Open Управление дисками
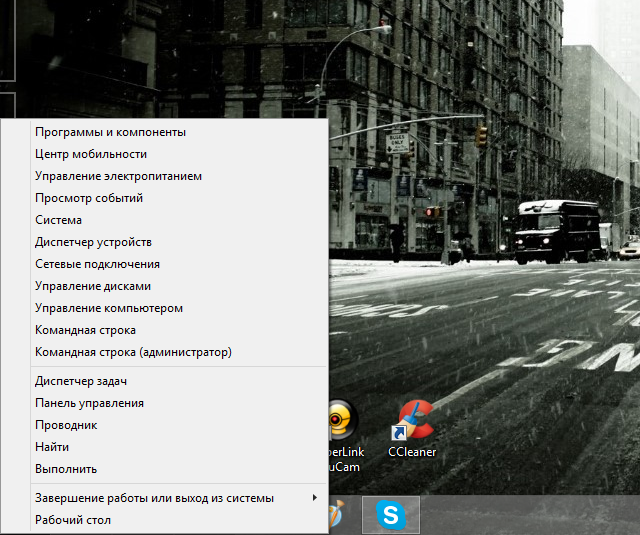The width and height of the screenshot is (640, 535). click(x=93, y=286)
